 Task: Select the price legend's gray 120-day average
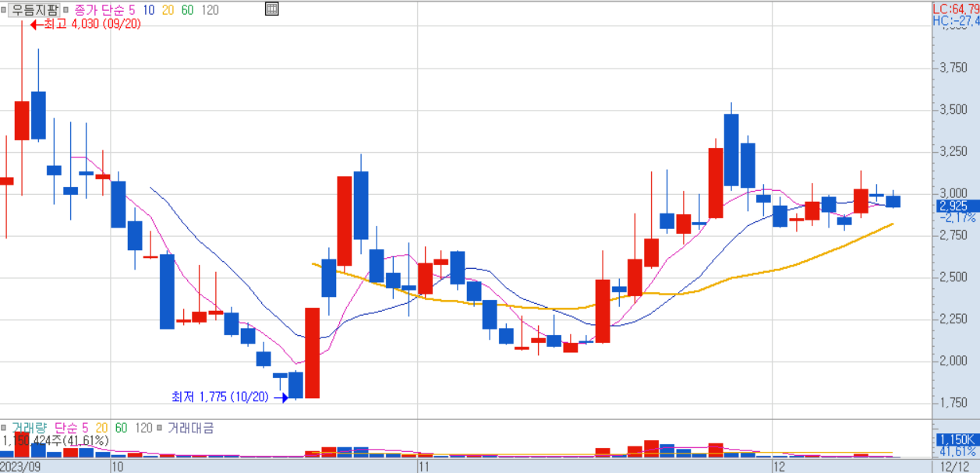209,10
